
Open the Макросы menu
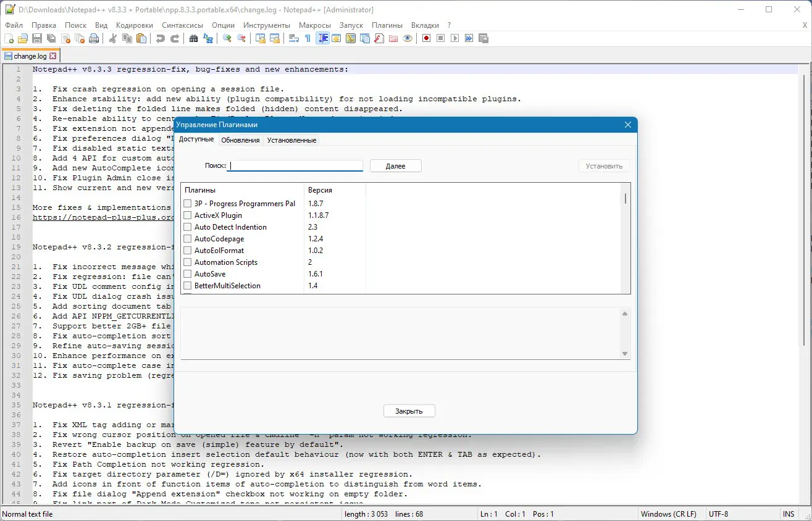point(315,25)
